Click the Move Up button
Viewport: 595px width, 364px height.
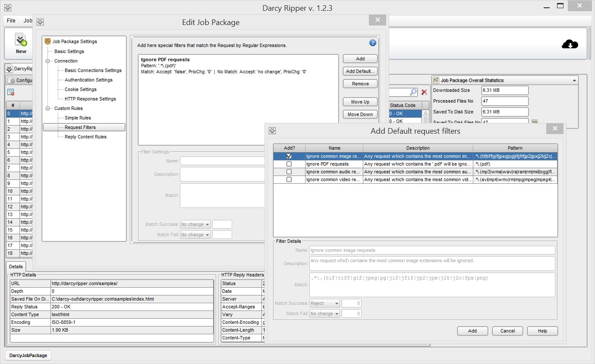click(x=360, y=102)
